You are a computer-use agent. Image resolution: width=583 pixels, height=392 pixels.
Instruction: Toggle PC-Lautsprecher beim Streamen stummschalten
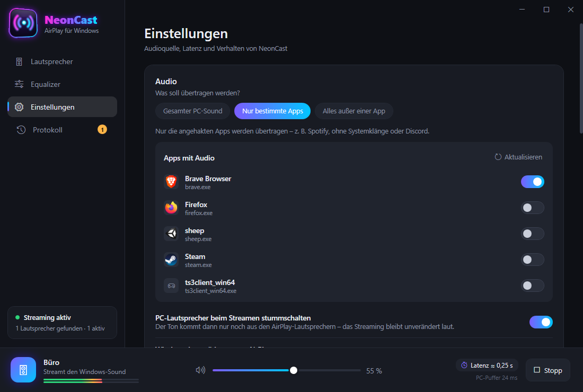point(541,322)
